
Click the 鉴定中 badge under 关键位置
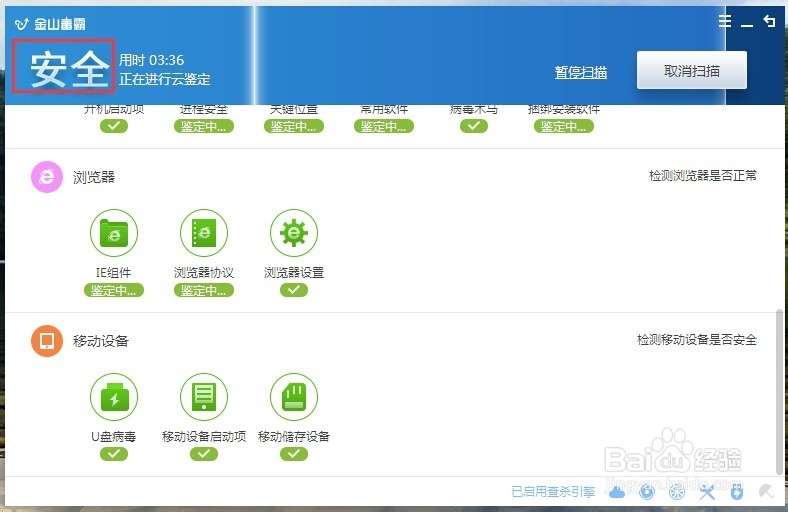(x=293, y=127)
